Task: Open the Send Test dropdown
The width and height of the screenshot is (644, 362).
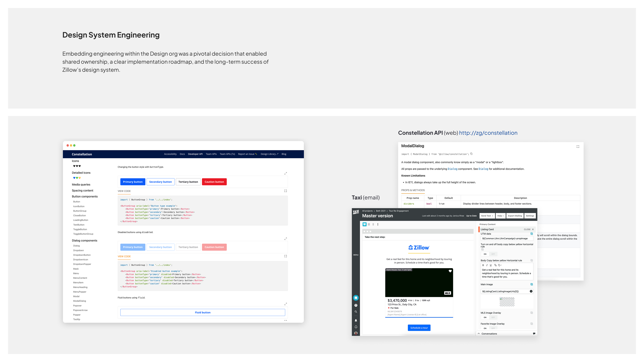Action: pos(487,216)
